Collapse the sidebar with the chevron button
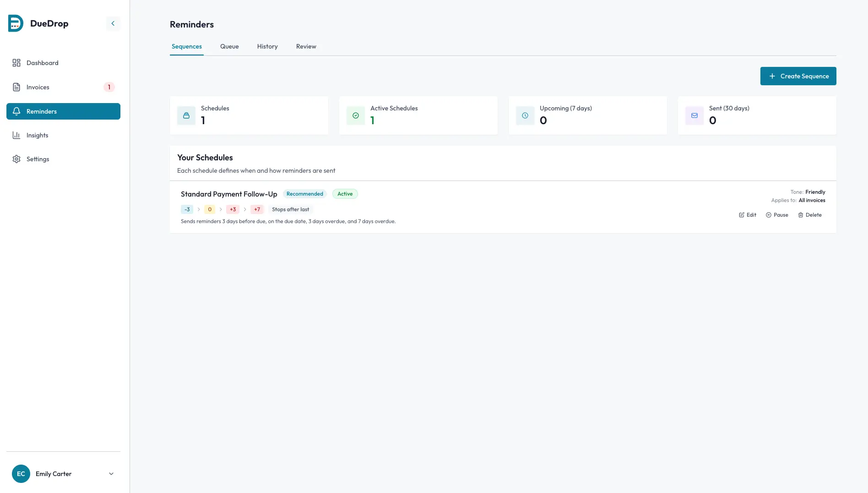 [x=113, y=23]
